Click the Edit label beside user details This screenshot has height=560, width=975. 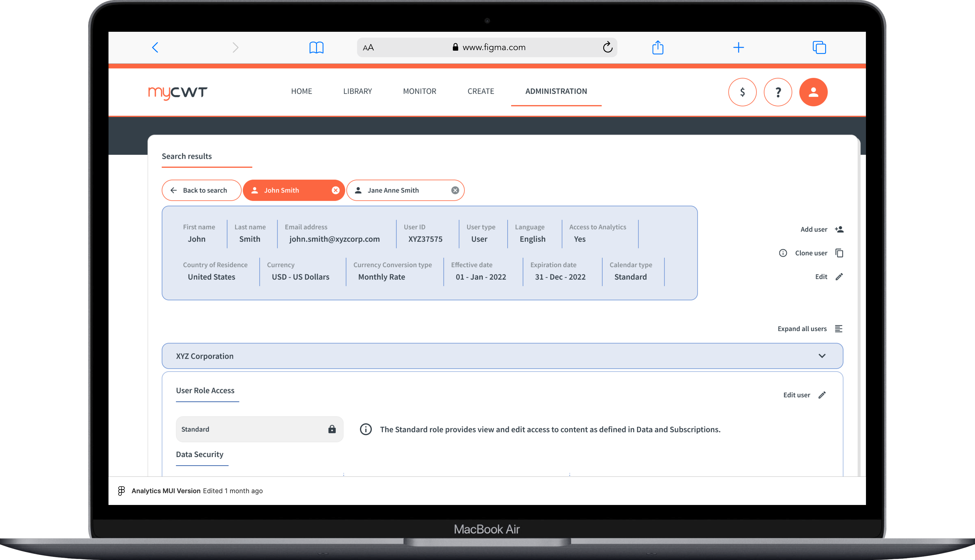coord(821,277)
